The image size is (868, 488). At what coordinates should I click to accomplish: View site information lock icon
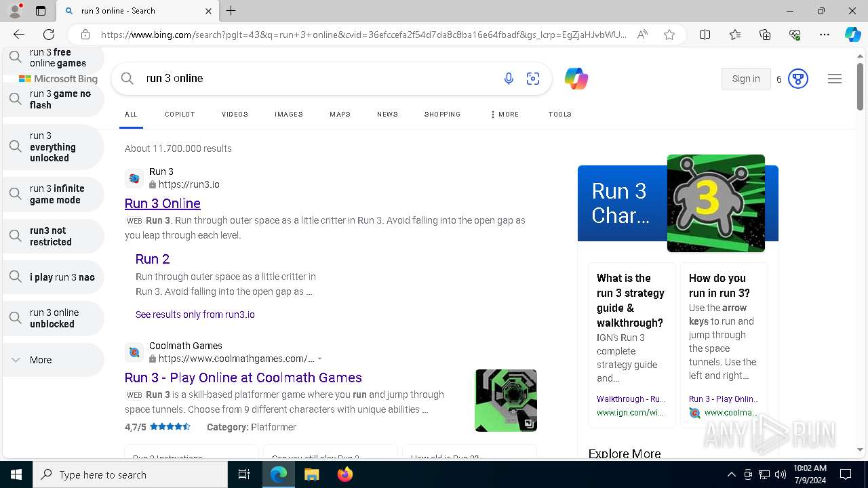point(85,35)
